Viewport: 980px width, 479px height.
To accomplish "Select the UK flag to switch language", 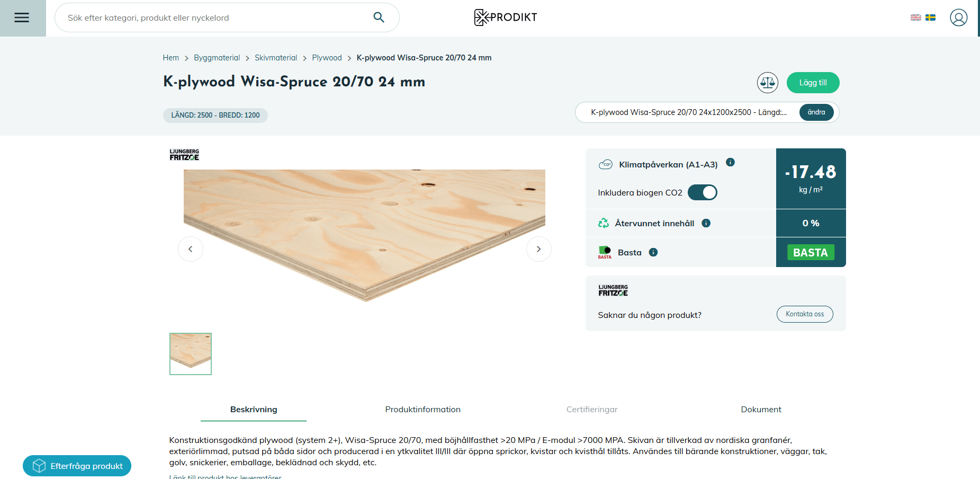I will [x=915, y=17].
